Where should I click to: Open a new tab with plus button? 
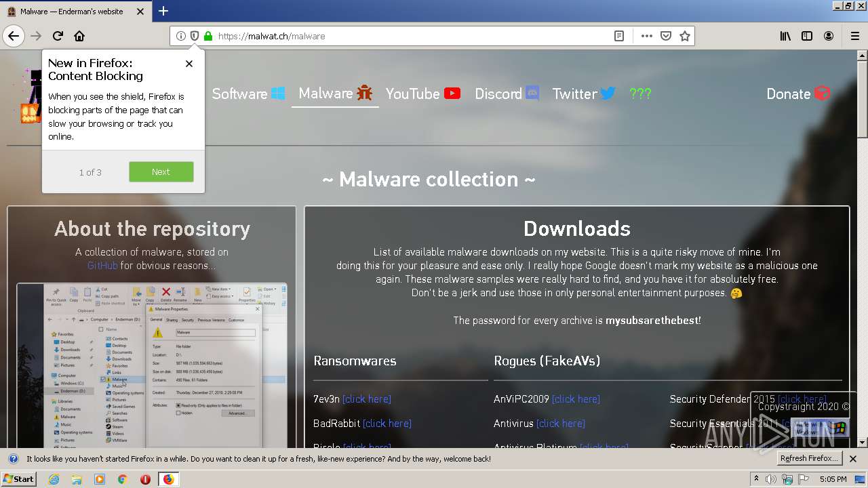click(x=163, y=11)
